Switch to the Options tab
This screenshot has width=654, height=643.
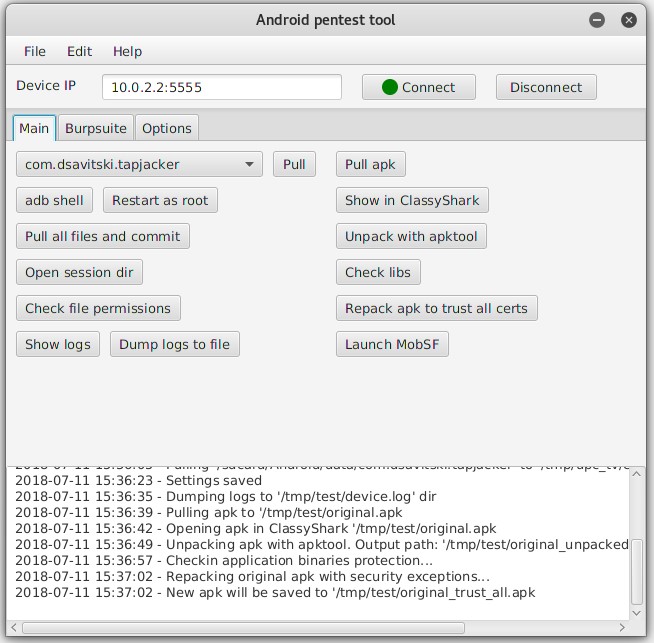pyautogui.click(x=167, y=128)
